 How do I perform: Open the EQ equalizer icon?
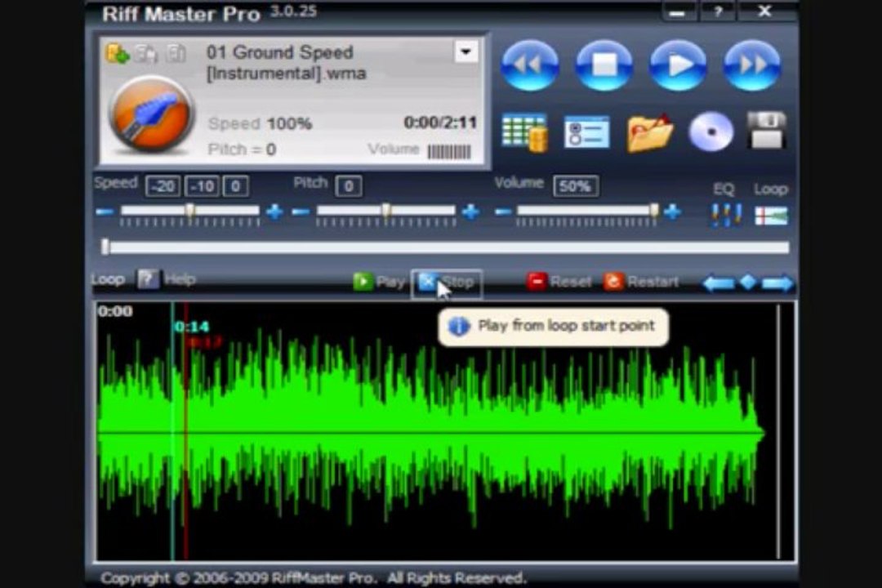(x=725, y=215)
